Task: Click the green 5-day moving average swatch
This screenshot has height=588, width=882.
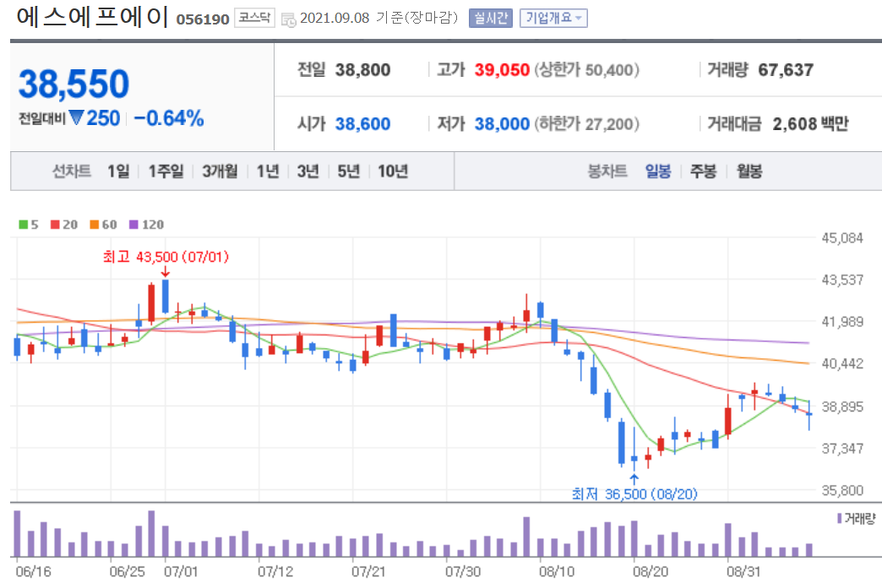Action: (23, 225)
